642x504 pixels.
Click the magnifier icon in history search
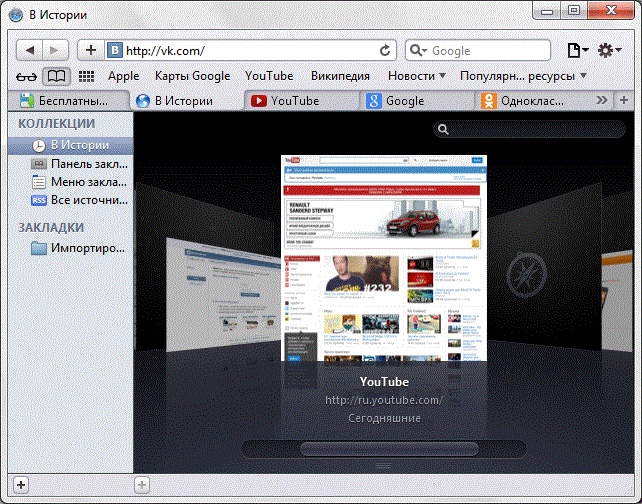(x=443, y=129)
